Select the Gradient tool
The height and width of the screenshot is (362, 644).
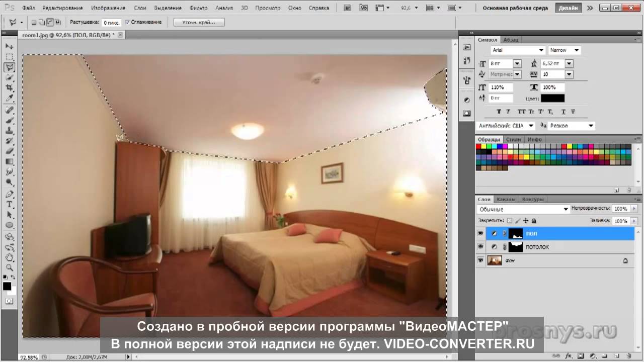click(x=10, y=162)
